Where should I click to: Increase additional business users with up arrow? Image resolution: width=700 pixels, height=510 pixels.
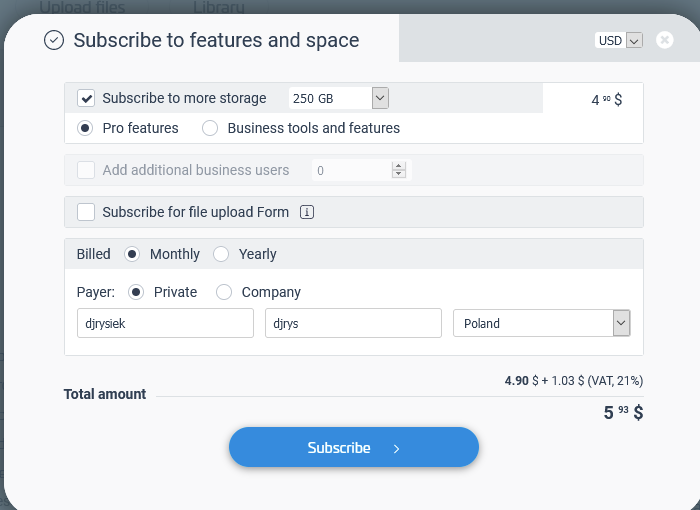click(399, 166)
